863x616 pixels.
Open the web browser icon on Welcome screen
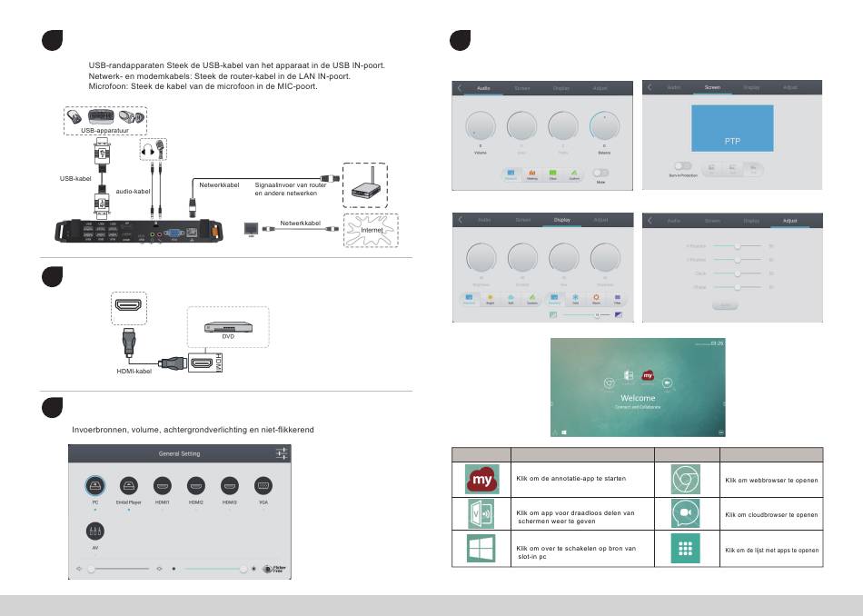(x=610, y=383)
